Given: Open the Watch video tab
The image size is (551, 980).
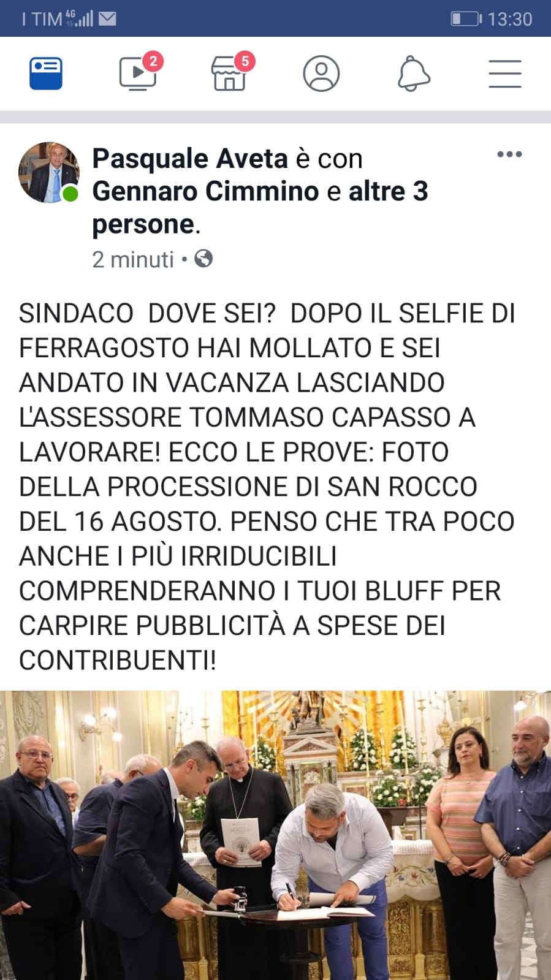Looking at the screenshot, I should [x=139, y=74].
